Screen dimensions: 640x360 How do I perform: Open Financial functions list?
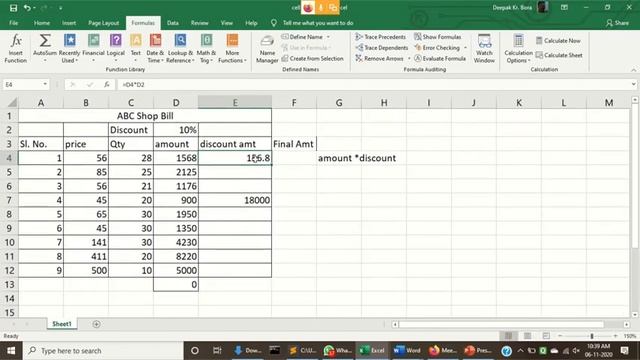click(x=93, y=48)
